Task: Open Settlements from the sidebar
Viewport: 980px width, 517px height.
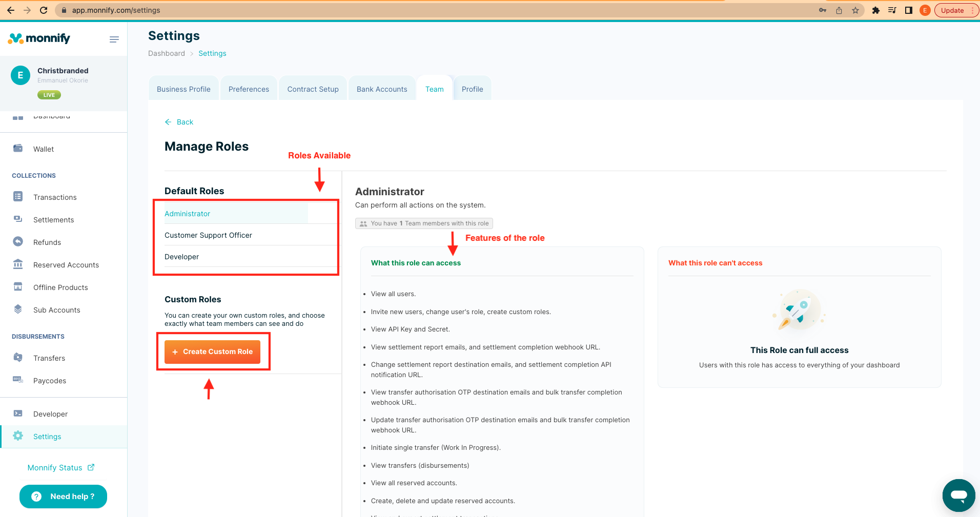Action: [18, 219]
